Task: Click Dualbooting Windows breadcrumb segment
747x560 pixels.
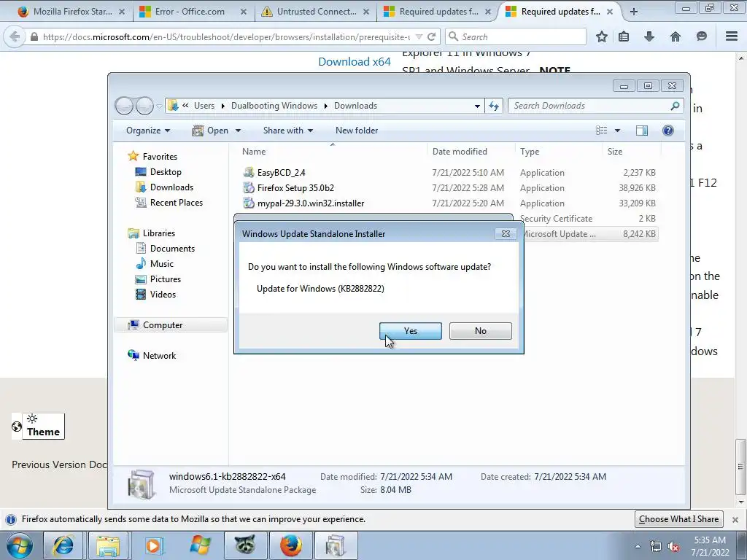Action: [x=274, y=106]
